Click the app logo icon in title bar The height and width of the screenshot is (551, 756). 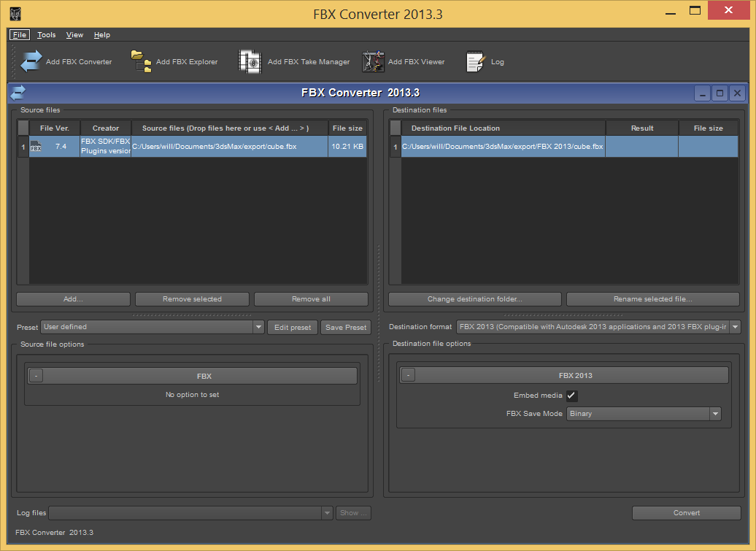pyautogui.click(x=15, y=14)
